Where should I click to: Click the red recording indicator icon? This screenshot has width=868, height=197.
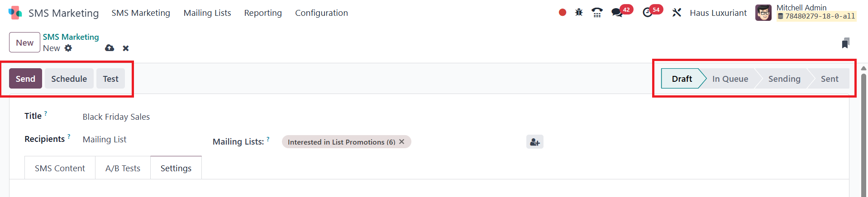click(x=562, y=13)
